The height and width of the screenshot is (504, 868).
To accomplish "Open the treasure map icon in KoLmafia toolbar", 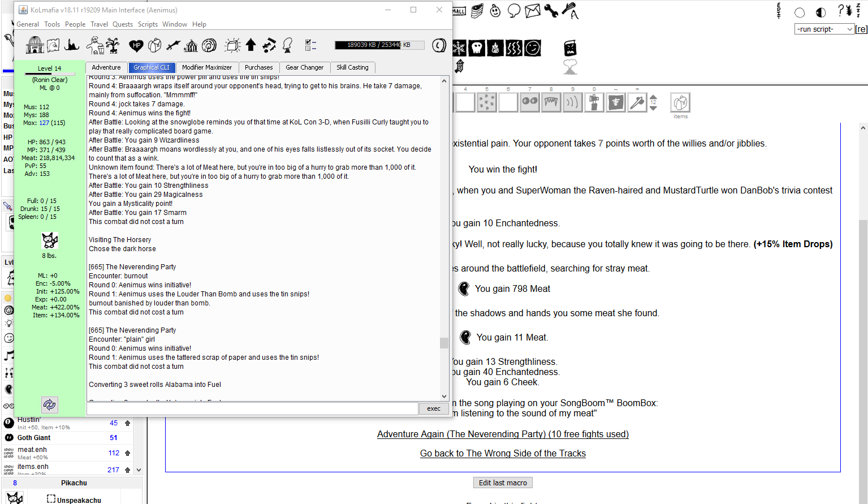I will (x=53, y=45).
